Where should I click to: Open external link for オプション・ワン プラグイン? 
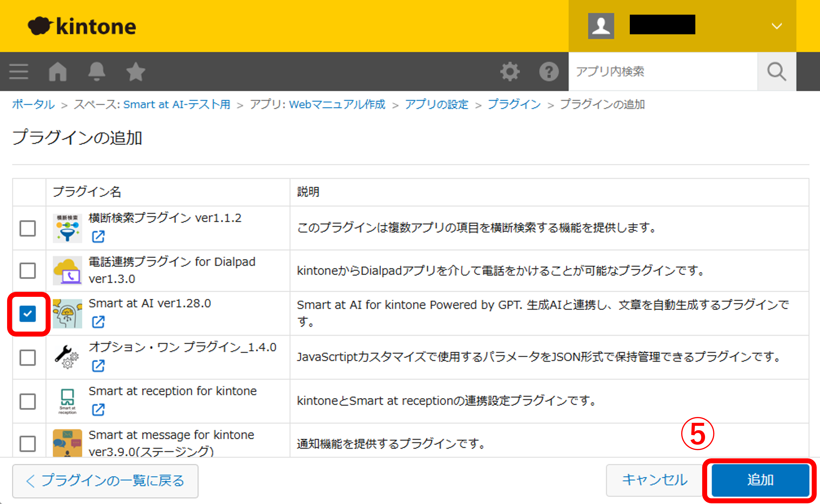(98, 366)
